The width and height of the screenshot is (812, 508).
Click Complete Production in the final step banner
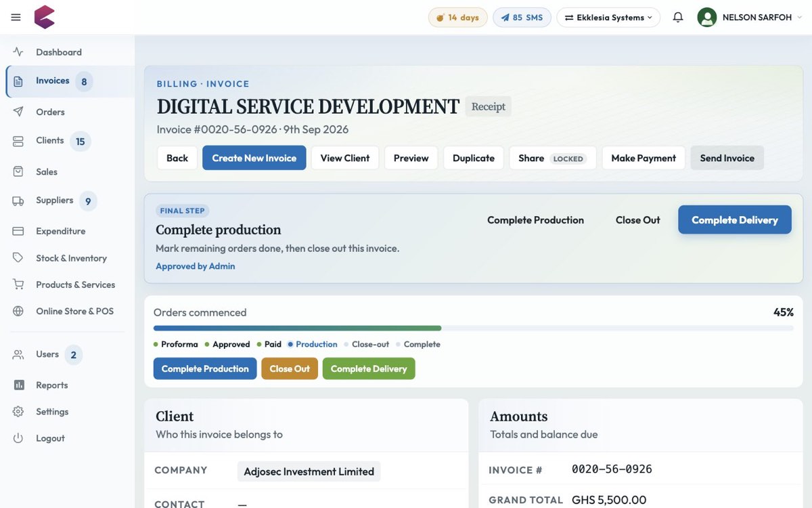(535, 220)
